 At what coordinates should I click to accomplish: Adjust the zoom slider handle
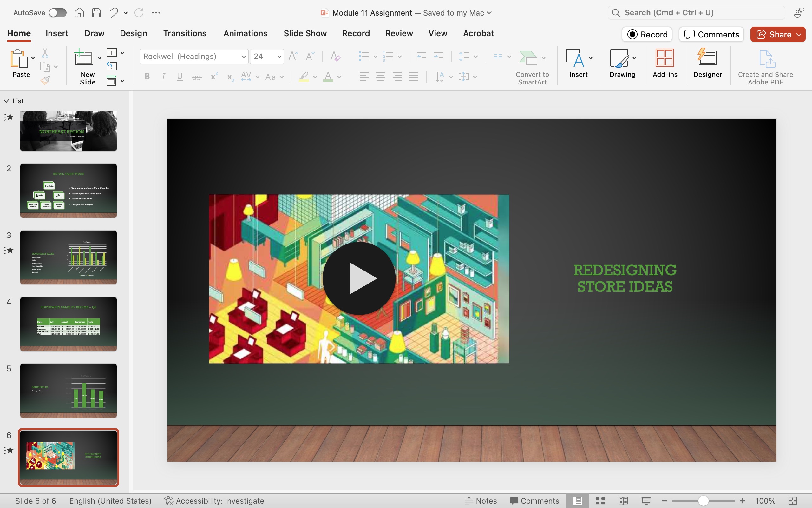(x=703, y=501)
